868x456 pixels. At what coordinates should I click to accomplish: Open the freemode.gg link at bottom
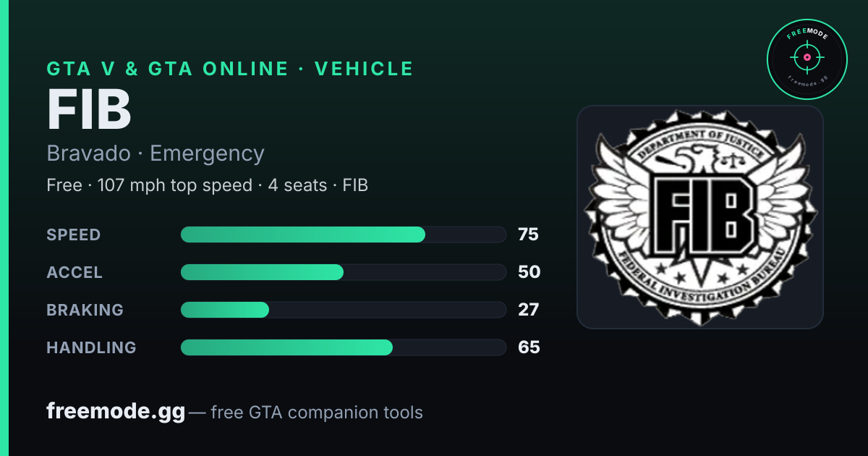[116, 412]
